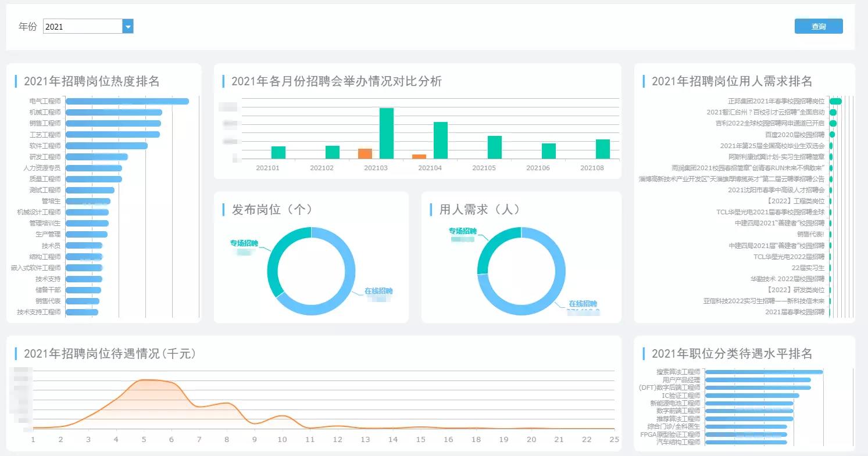Click the FPGA原型验证工程师 label

(670, 435)
